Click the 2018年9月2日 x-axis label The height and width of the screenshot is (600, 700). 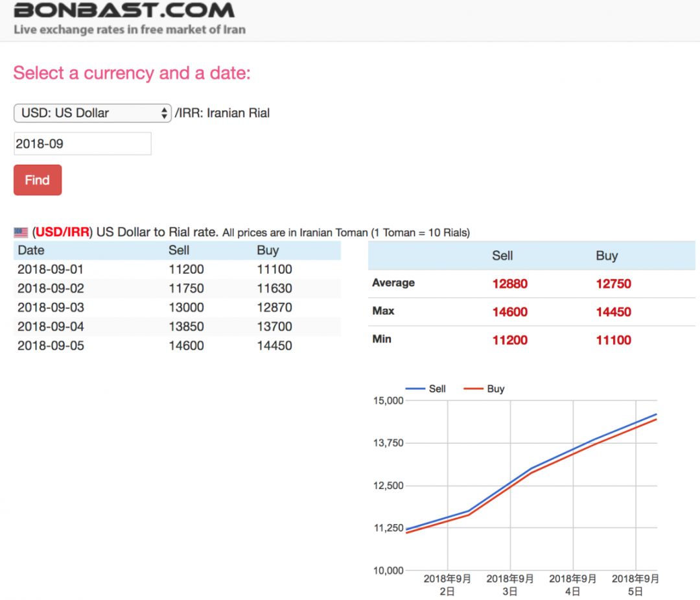click(x=447, y=585)
